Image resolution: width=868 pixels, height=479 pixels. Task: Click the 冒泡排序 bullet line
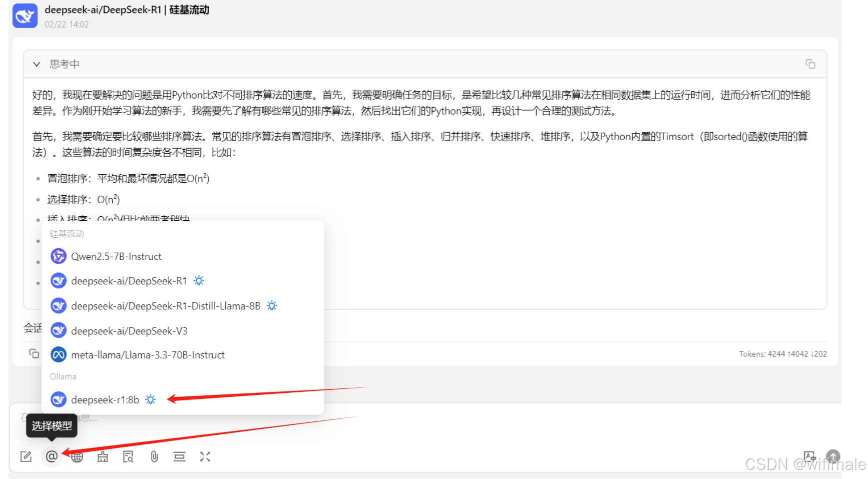tap(128, 178)
